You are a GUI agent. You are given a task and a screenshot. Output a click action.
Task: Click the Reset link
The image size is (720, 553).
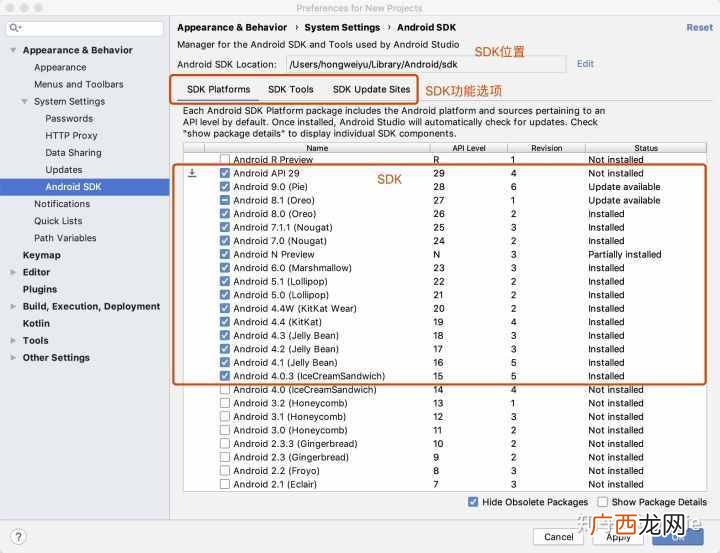700,28
